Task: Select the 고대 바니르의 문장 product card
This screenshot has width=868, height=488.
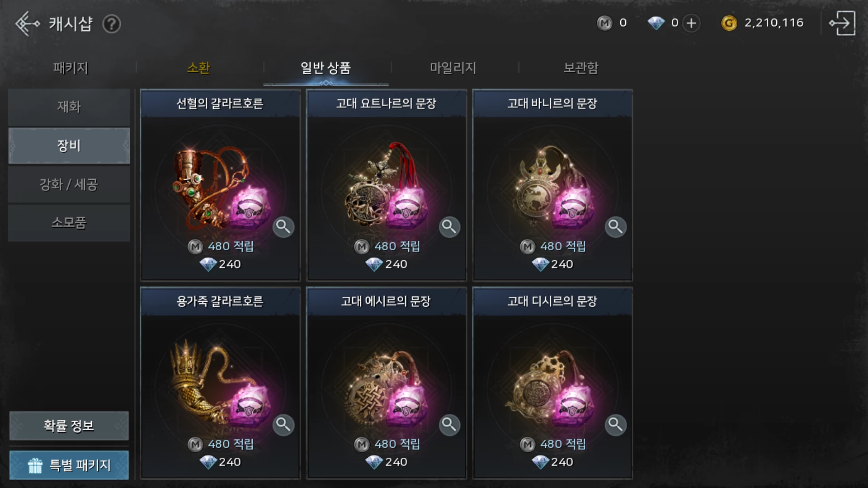Action: [552, 185]
